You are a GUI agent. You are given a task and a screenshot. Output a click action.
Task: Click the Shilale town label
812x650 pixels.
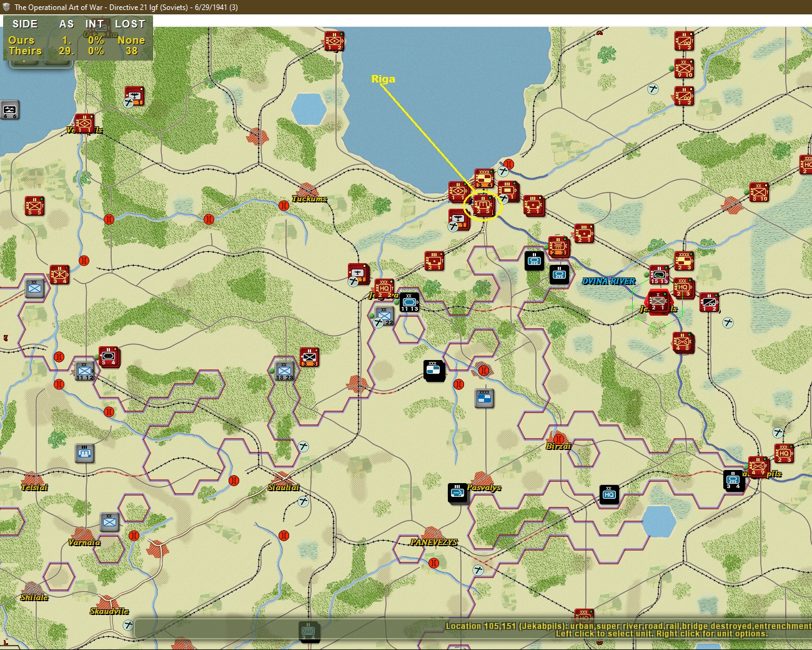pyautogui.click(x=34, y=597)
